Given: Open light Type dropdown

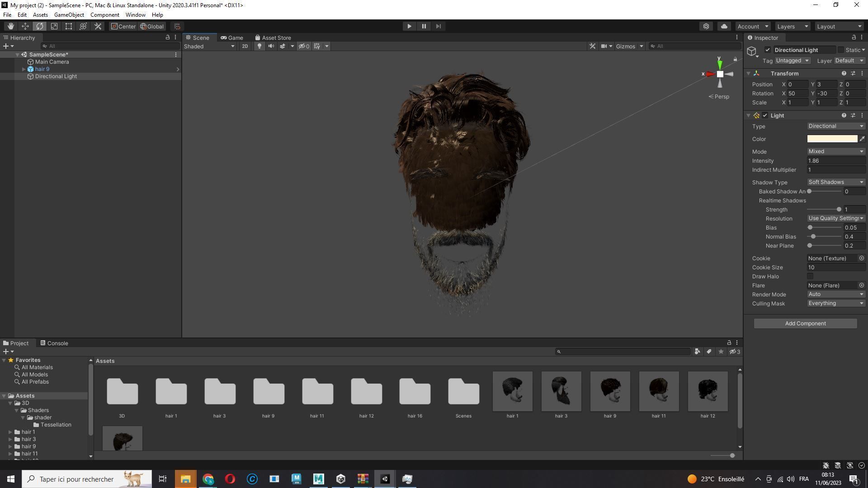Looking at the screenshot, I should click(836, 126).
